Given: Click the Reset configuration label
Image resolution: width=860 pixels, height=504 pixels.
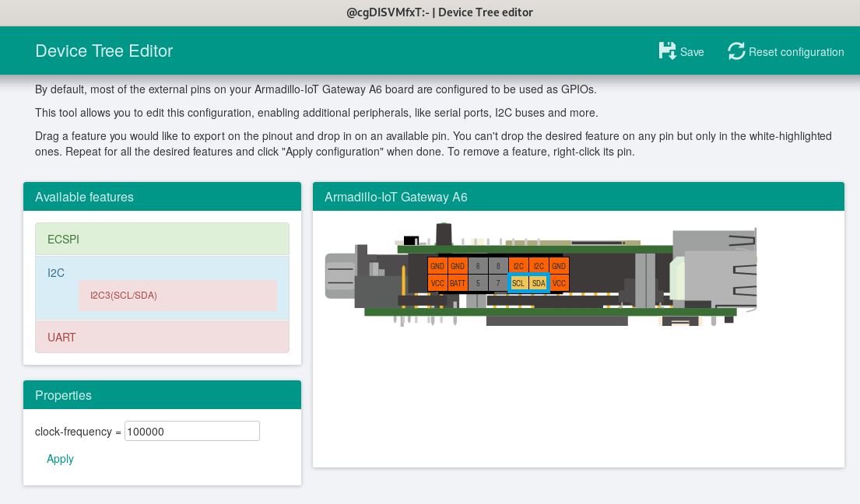Looking at the screenshot, I should [x=796, y=52].
